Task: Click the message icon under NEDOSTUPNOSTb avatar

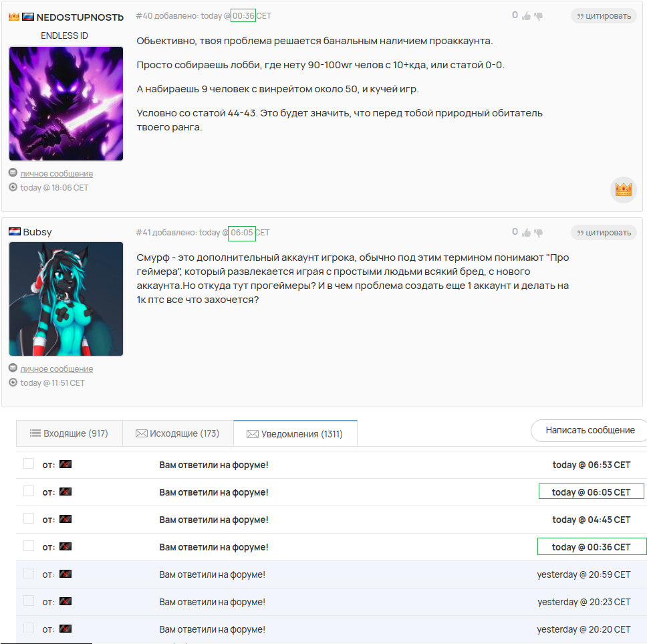Action: coord(13,173)
